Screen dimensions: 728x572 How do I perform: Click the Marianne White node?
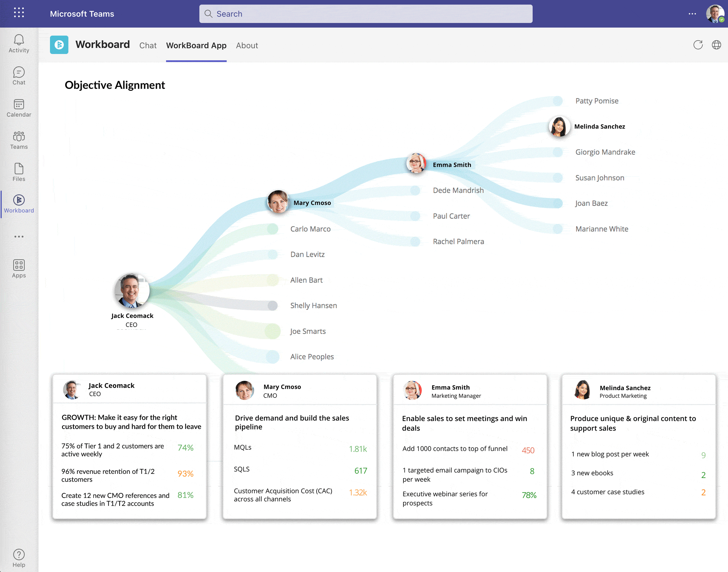coord(557,229)
